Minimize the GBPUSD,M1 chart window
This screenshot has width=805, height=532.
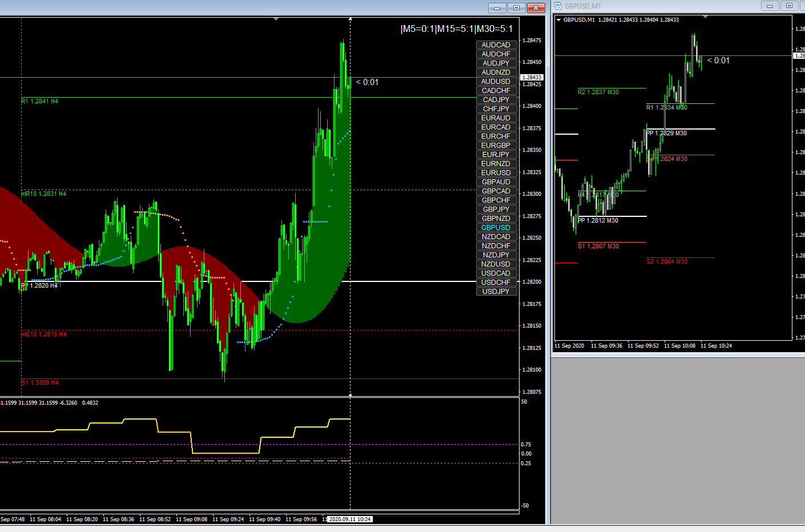pos(770,6)
